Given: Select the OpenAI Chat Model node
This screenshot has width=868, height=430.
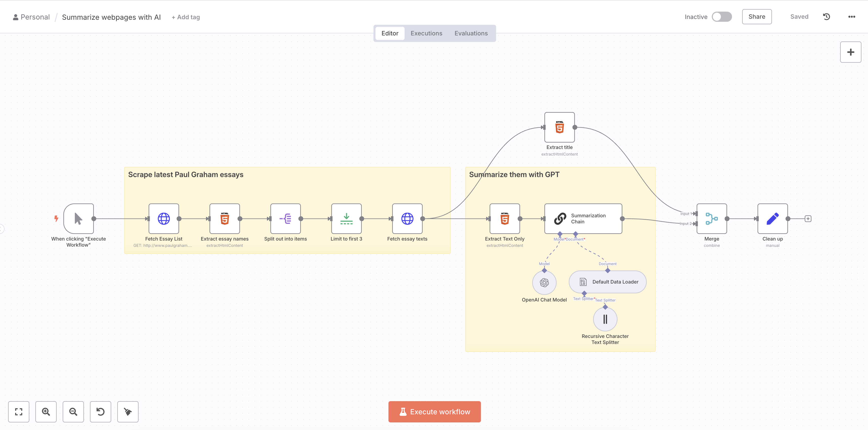Looking at the screenshot, I should (544, 283).
